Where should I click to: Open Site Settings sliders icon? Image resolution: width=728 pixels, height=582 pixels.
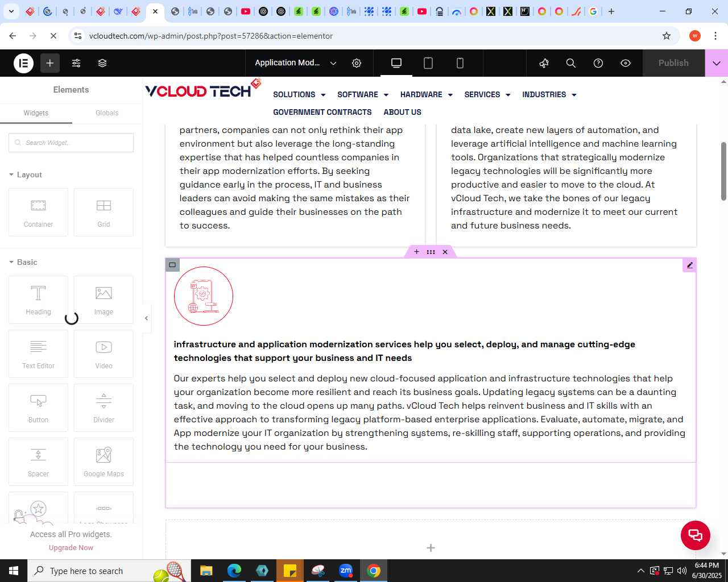pyautogui.click(x=76, y=63)
